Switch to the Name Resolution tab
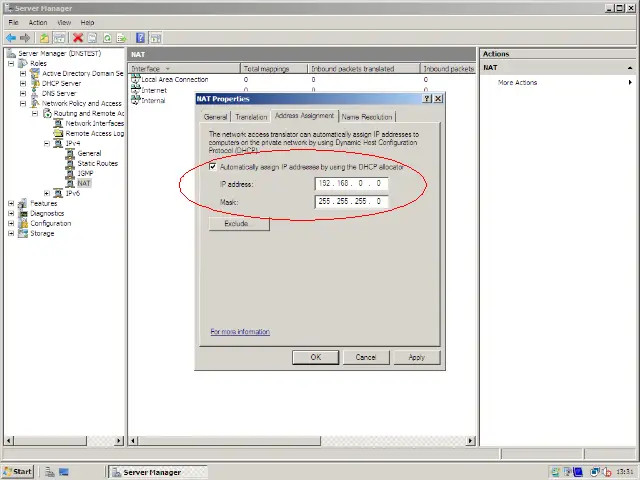640x480 pixels. coord(367,117)
